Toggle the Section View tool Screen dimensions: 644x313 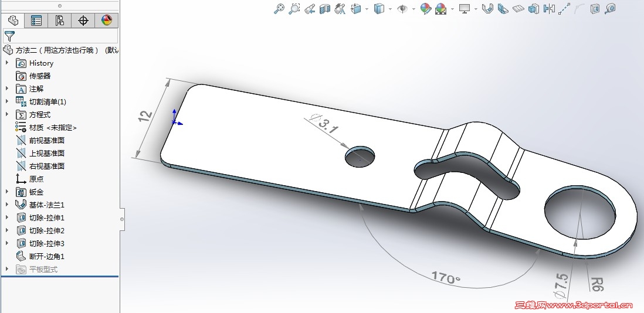pos(325,8)
